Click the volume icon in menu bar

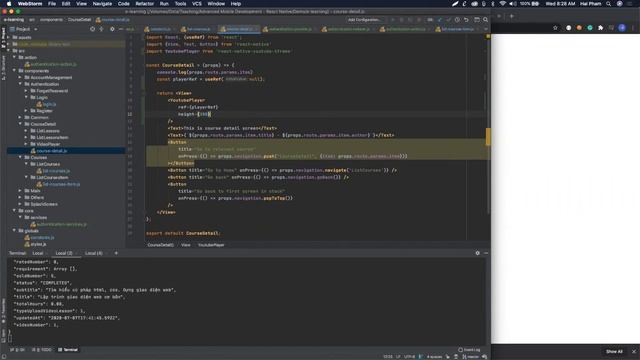tap(513, 4)
